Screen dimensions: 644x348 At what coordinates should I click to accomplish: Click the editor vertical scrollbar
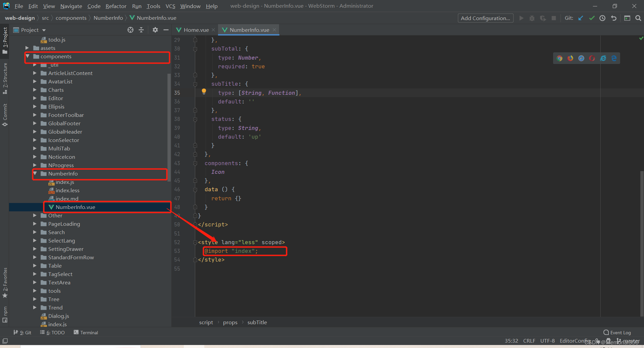pos(642,243)
